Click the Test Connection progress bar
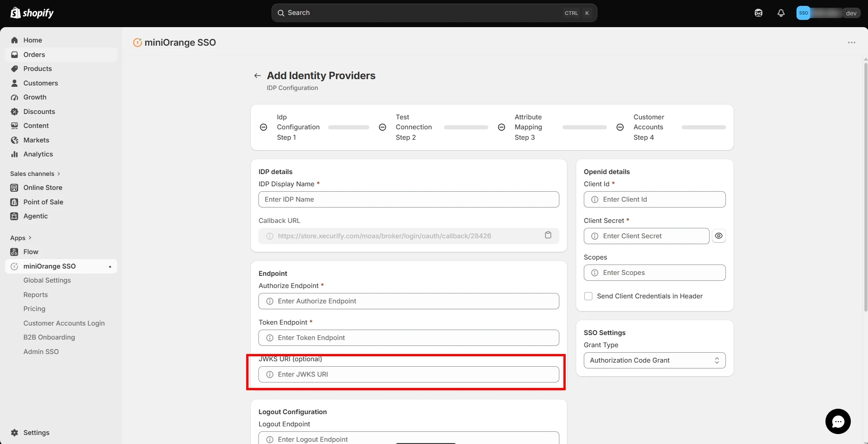Viewport: 868px width, 444px height. pyautogui.click(x=466, y=128)
